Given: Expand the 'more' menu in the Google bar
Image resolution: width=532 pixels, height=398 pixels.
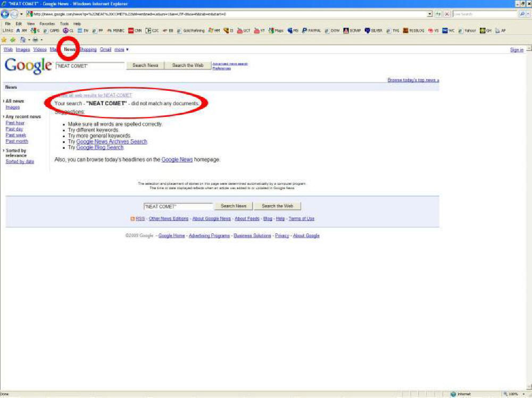Looking at the screenshot, I should (119, 49).
